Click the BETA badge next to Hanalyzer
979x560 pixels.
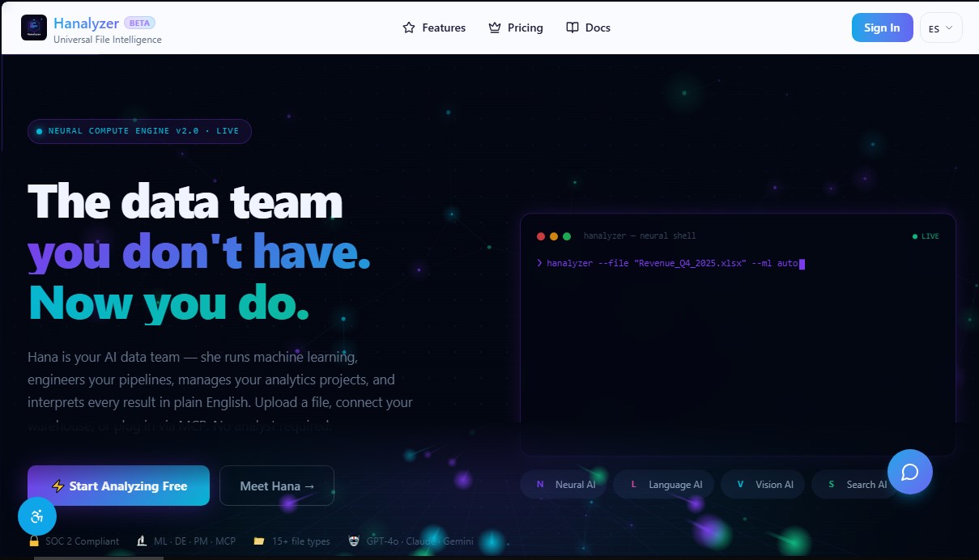click(139, 23)
